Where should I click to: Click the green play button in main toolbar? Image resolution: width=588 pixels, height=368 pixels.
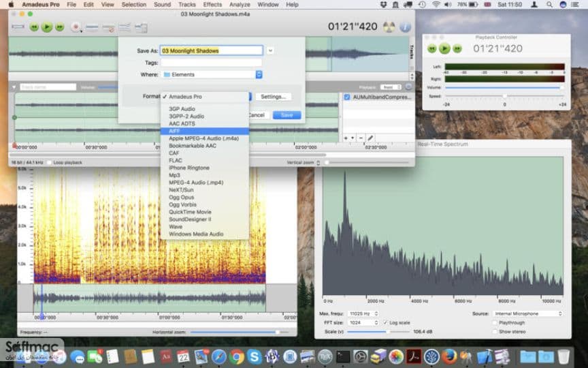click(47, 27)
